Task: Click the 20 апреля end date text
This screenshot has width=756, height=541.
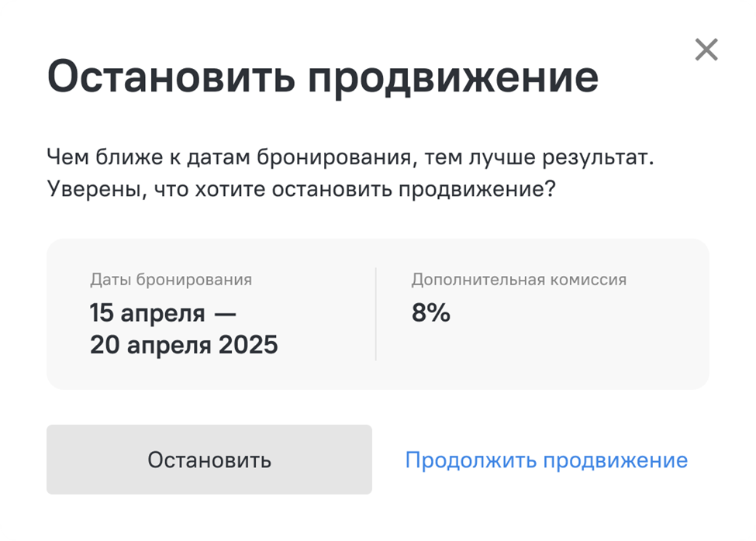Action: 151,345
